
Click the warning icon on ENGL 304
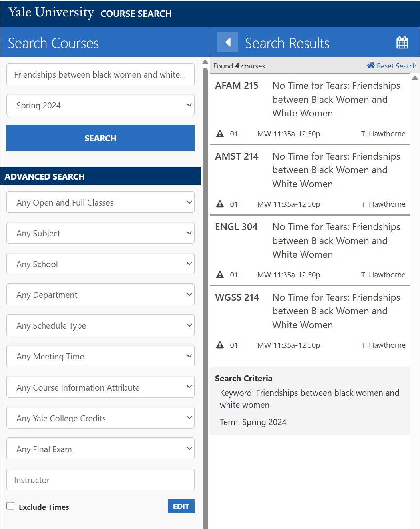[220, 275]
